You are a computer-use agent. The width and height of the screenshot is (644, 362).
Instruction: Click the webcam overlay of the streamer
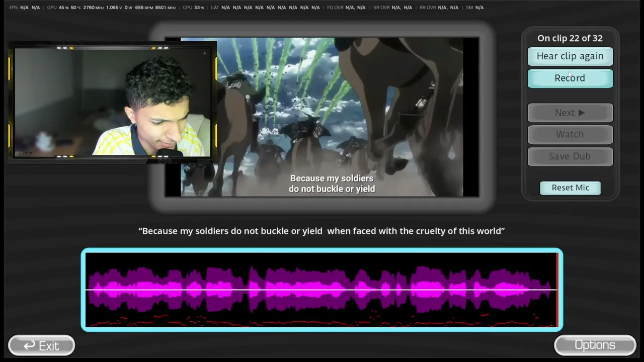pyautogui.click(x=113, y=102)
